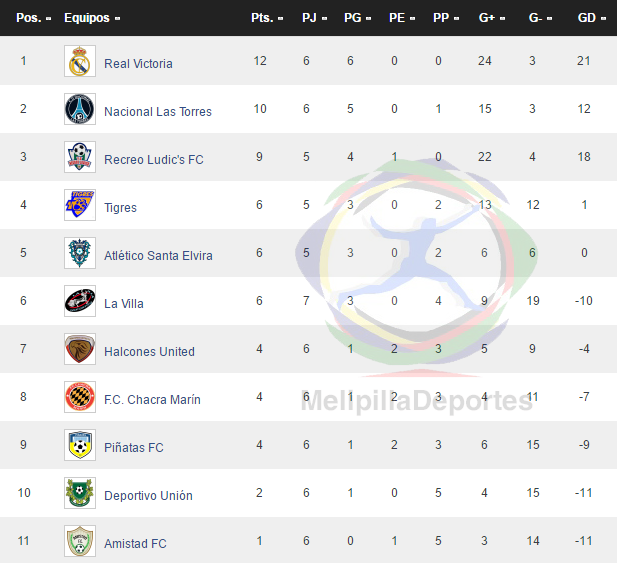The width and height of the screenshot is (617, 563).
Task: Click the Recreo Ludic's FC crest
Action: pyautogui.click(x=80, y=158)
